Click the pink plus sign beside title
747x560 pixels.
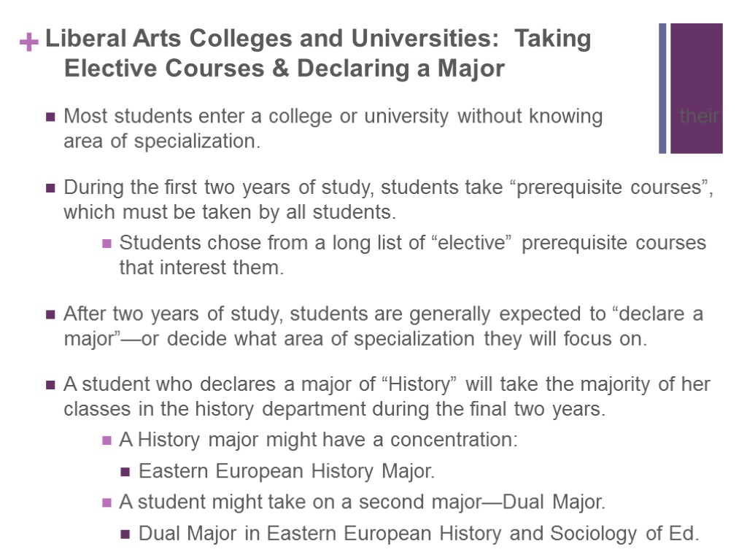pyautogui.click(x=28, y=43)
